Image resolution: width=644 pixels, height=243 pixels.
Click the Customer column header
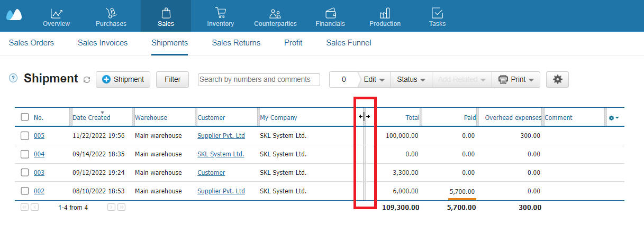(211, 117)
